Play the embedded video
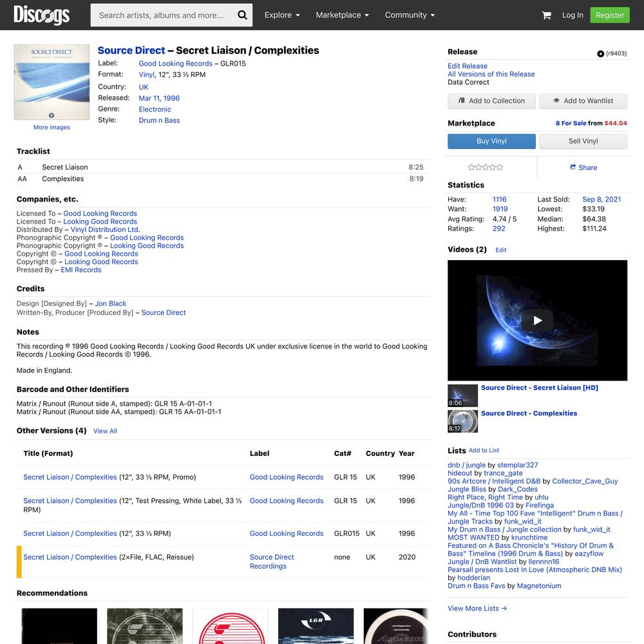644x644 pixels. coord(537,320)
